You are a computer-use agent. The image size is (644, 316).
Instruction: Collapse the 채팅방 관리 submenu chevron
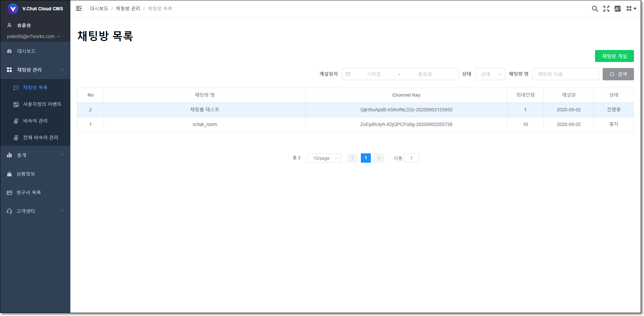point(62,69)
